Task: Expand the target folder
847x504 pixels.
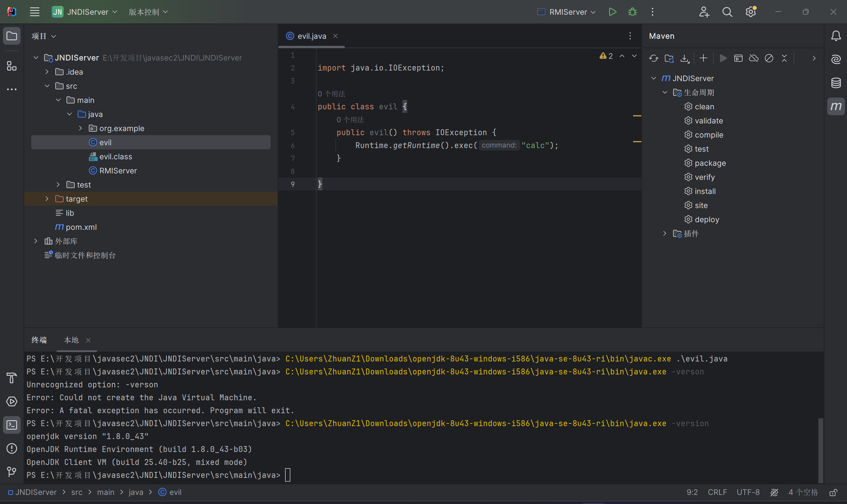Action: click(x=47, y=199)
